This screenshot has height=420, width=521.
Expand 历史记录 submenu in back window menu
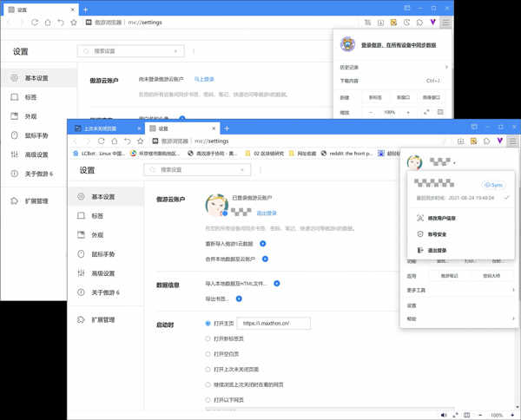[x=446, y=67]
